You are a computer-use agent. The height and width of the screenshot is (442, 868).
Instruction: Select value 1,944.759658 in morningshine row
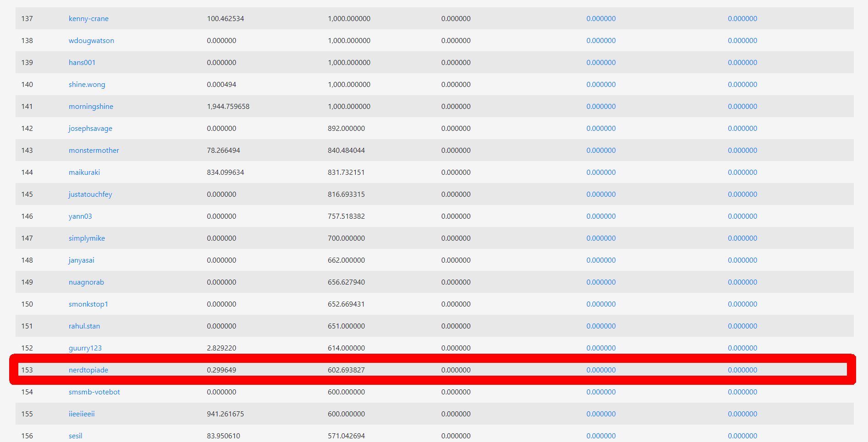[x=228, y=107]
